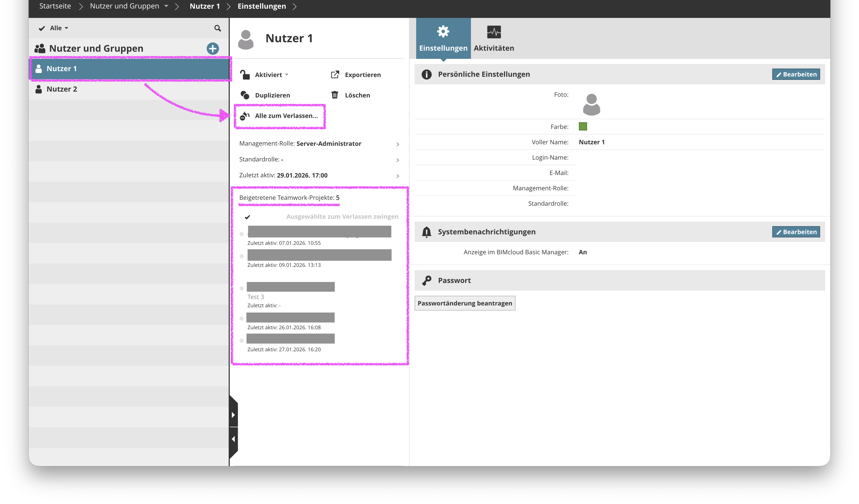Select project last active 26.01.2026 16:08

click(242, 319)
